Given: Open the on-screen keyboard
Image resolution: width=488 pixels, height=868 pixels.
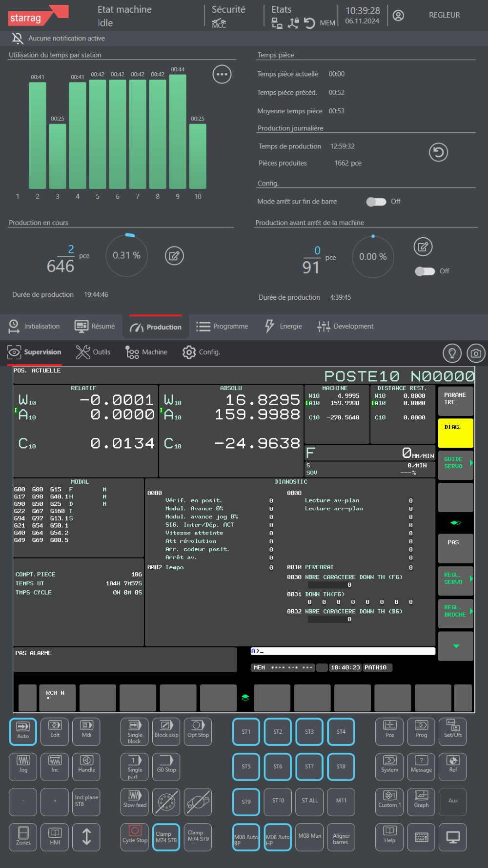Looking at the screenshot, I should click(421, 837).
